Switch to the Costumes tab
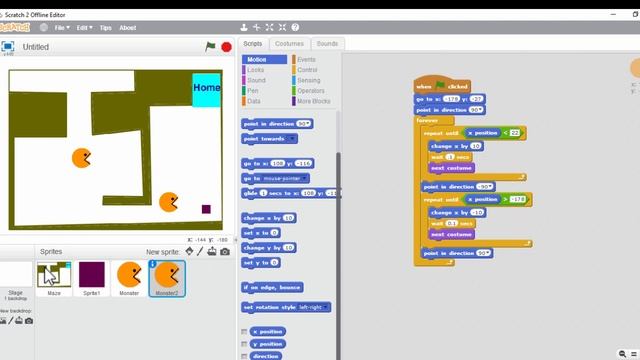Screen dimensions: 640x360 (x=289, y=44)
